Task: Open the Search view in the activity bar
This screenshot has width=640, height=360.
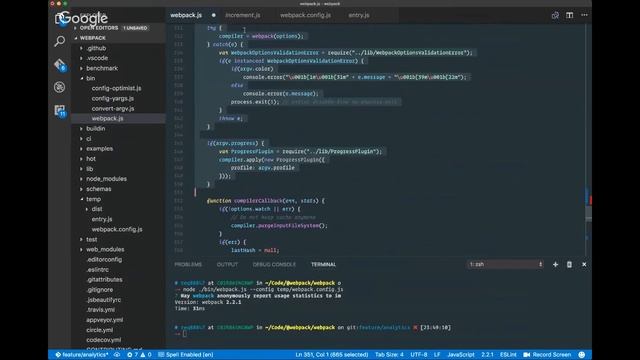Action: click(x=60, y=41)
